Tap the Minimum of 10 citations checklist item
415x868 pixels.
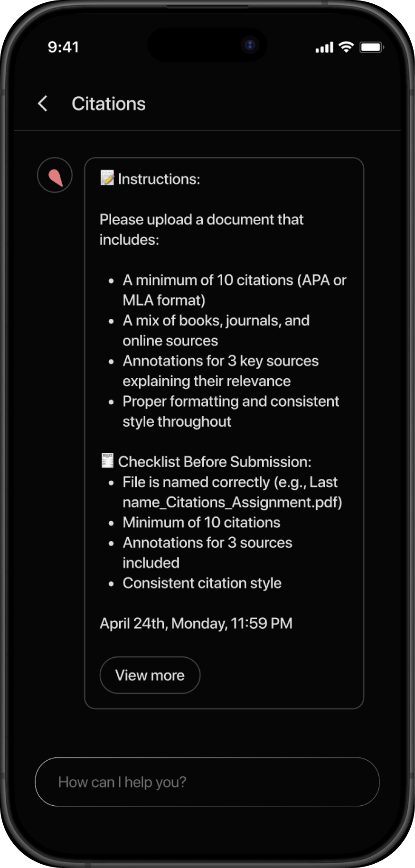(x=201, y=522)
